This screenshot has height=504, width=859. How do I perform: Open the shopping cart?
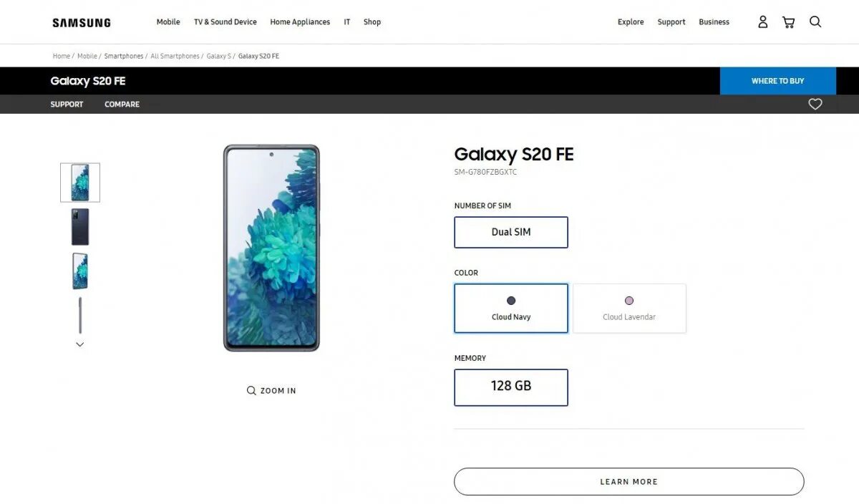(x=788, y=22)
